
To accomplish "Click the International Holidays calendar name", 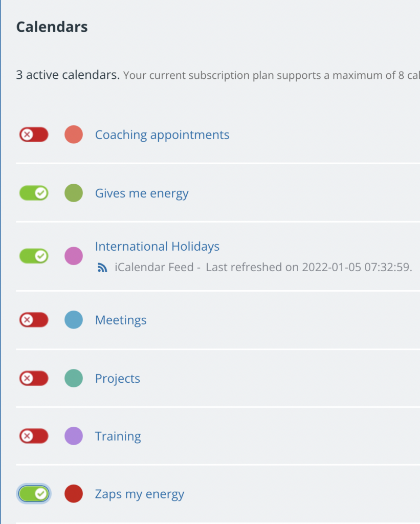I will click(x=157, y=246).
